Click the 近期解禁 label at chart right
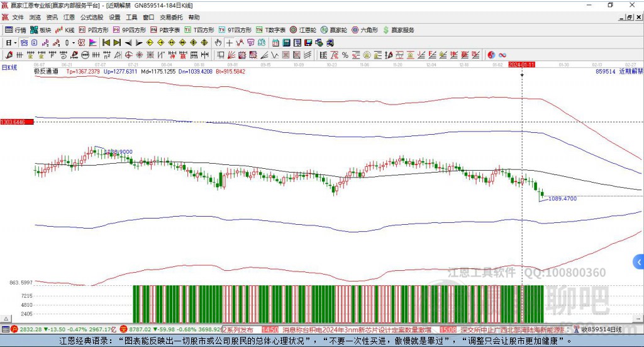Screen dimensions: 644x347 point(630,72)
